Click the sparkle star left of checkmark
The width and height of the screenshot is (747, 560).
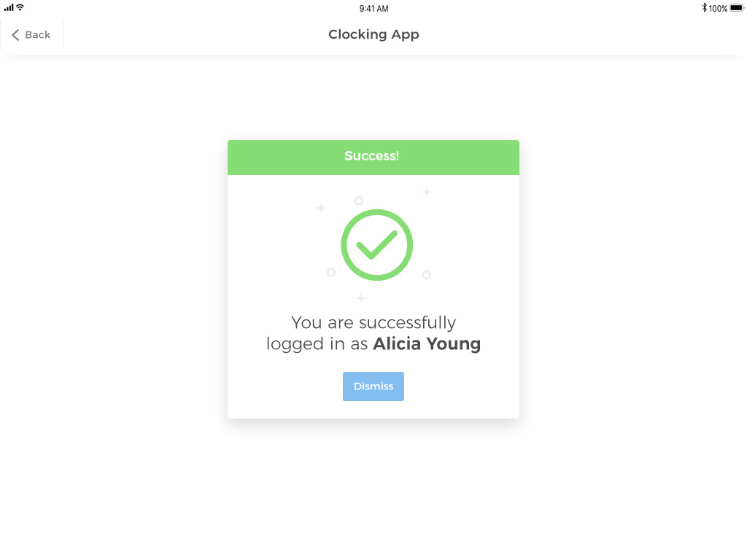[x=321, y=208]
